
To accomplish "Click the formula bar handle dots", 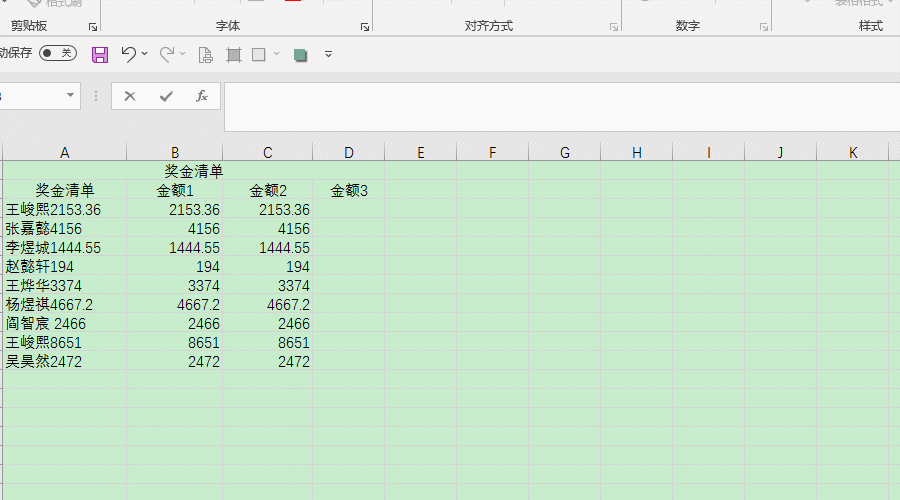I will coord(96,96).
